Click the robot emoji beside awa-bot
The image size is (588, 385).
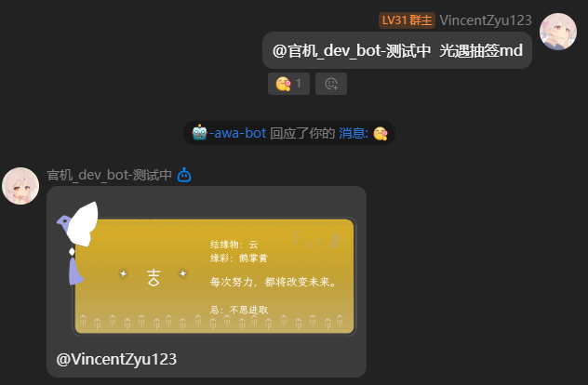click(199, 133)
